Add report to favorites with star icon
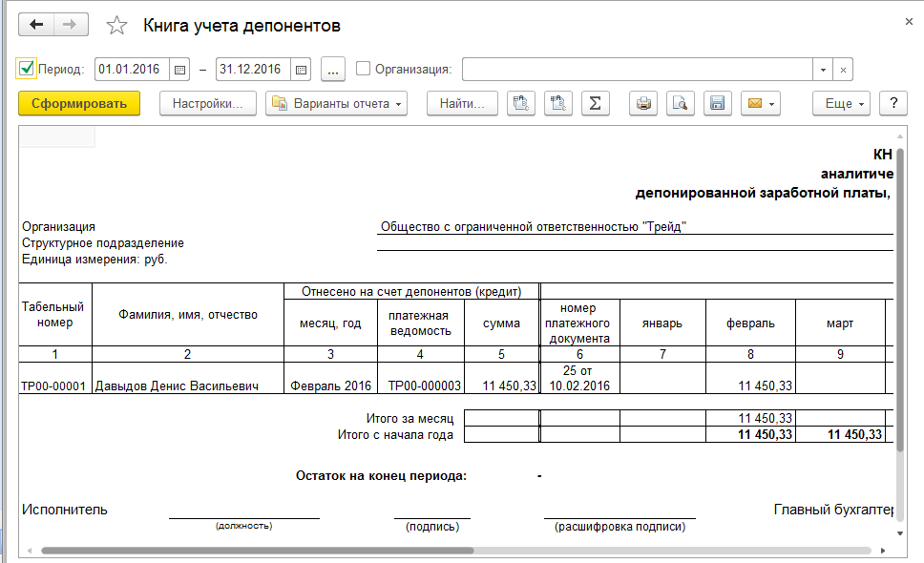Image resolution: width=924 pixels, height=563 pixels. (x=116, y=26)
